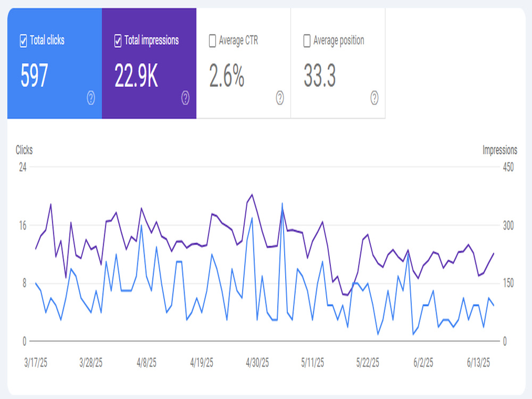This screenshot has height=399, width=532.
Task: Click the 22.9K impressions value
Action: pos(136,76)
